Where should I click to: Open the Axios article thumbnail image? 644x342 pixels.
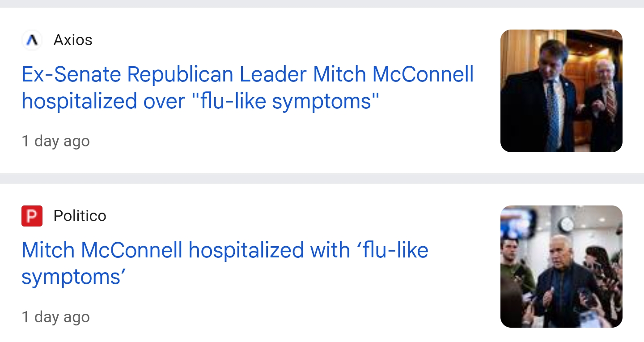[x=561, y=91]
